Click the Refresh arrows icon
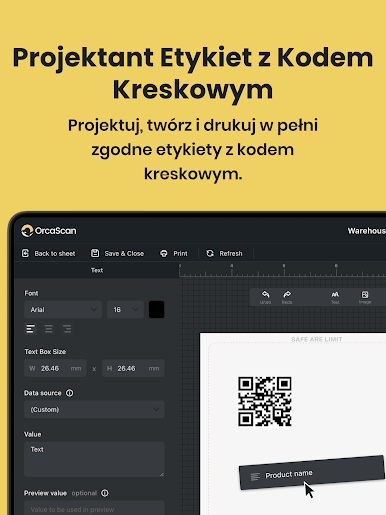Viewport: 386px width, 515px height. pyautogui.click(x=210, y=254)
